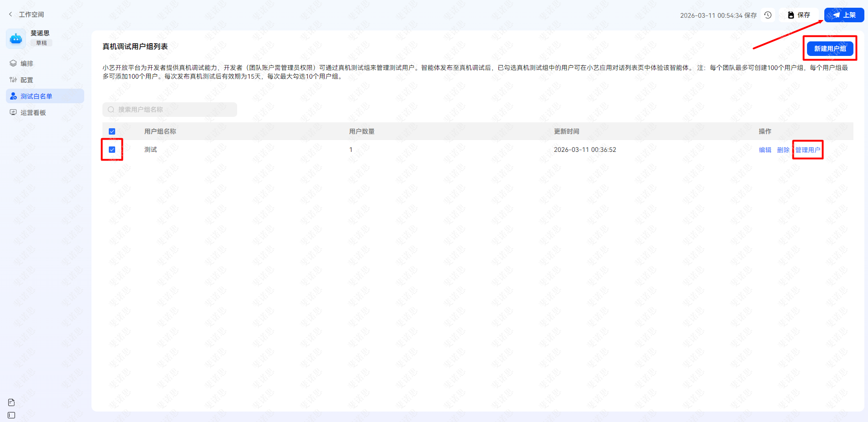Click the back arrow beside 工作空间
This screenshot has height=422, width=868.
(x=10, y=15)
